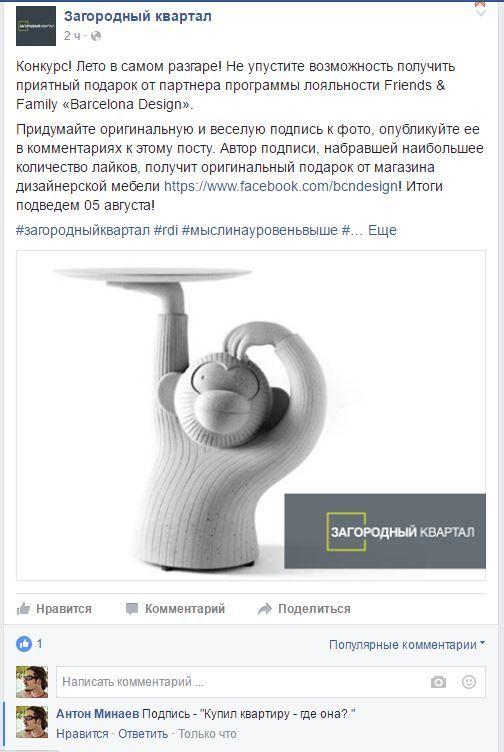Open Антон Минаев's avatar beside his comment

tap(32, 722)
